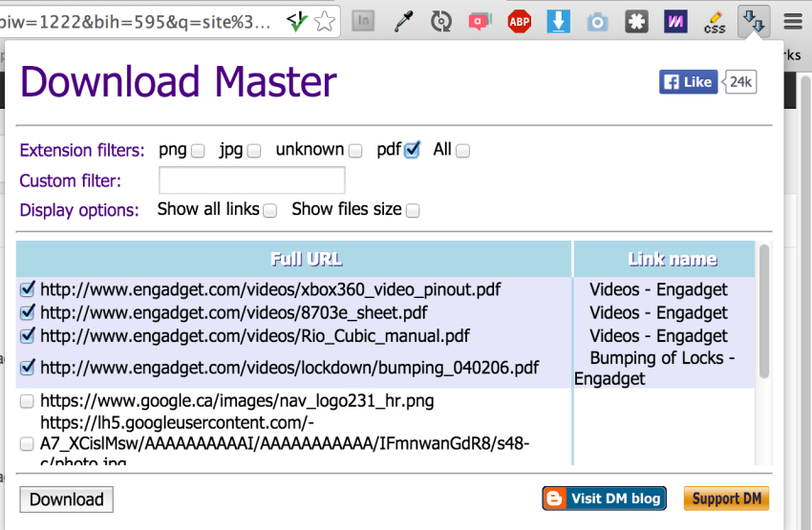Click the circular refresh-arrows extension icon
The width and height of the screenshot is (812, 530).
pyautogui.click(x=441, y=22)
